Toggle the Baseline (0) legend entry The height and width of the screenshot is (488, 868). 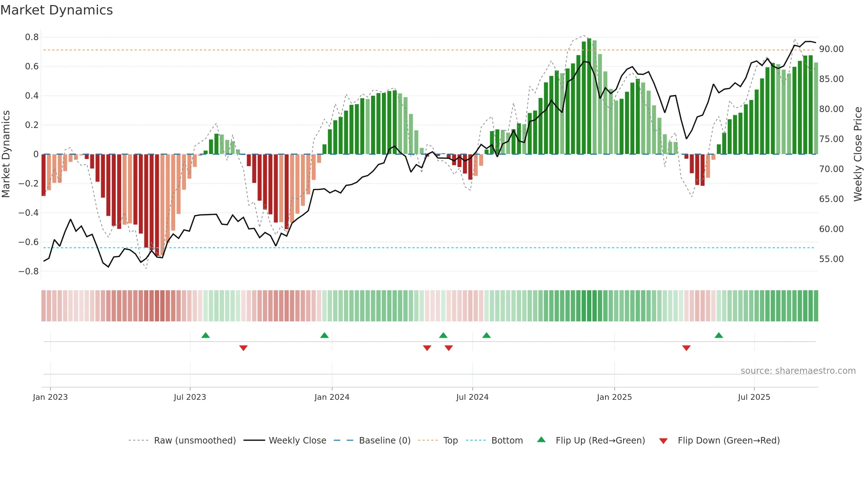point(372,440)
